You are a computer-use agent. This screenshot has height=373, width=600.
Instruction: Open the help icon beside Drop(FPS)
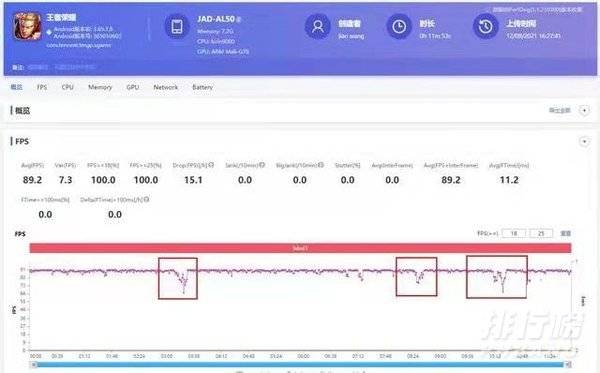(x=211, y=165)
